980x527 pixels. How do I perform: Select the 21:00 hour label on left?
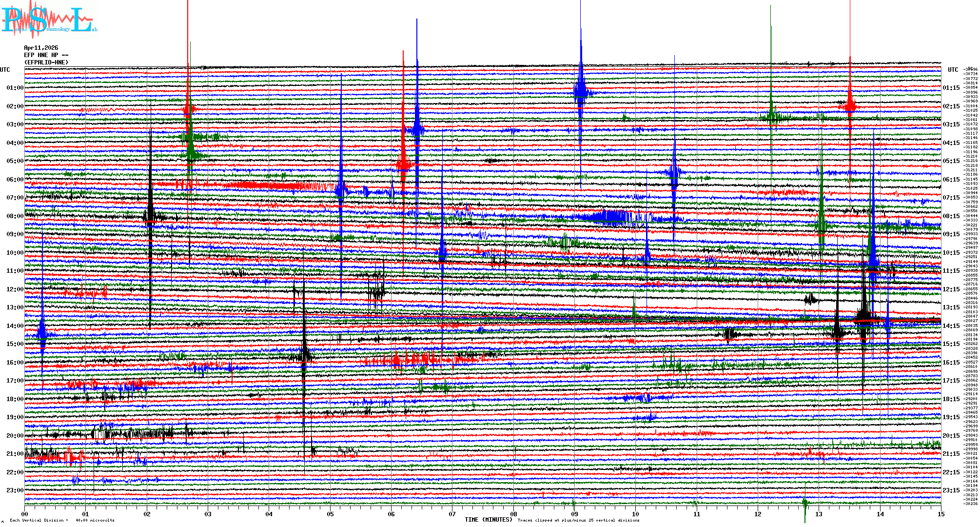pos(15,454)
